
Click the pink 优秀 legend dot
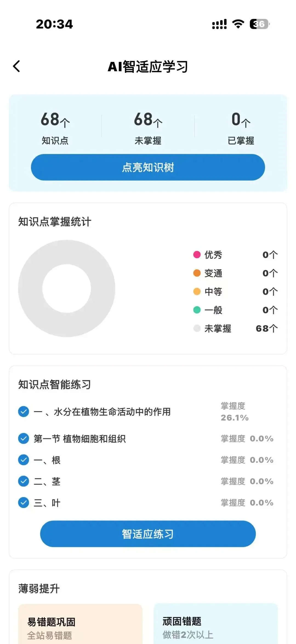[197, 255]
